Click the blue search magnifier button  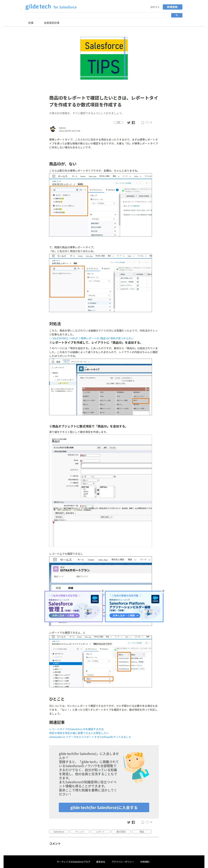click(177, 15)
